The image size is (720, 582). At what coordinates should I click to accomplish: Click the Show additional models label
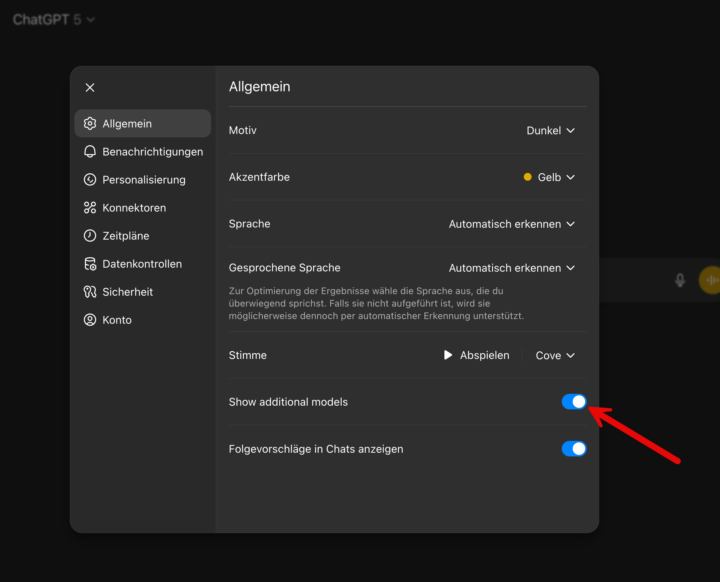pyautogui.click(x=288, y=402)
